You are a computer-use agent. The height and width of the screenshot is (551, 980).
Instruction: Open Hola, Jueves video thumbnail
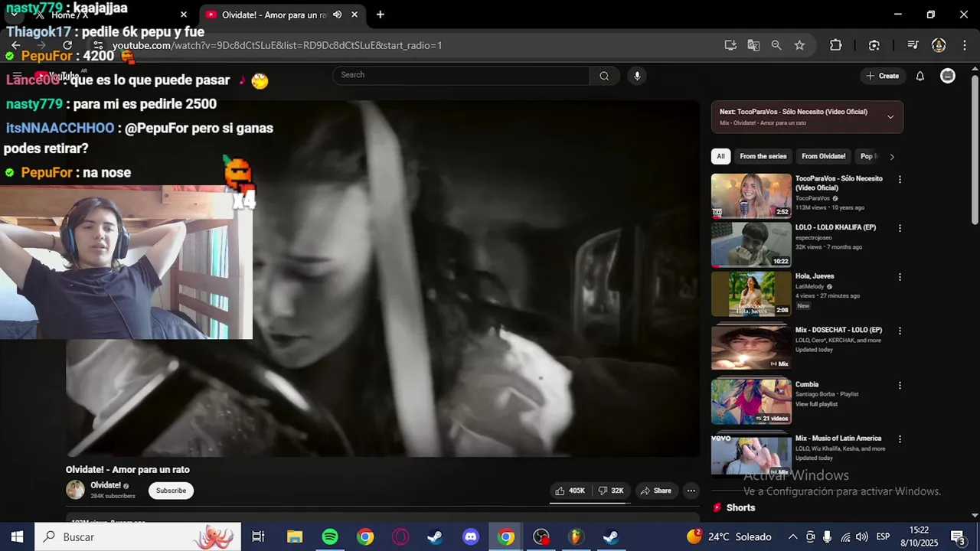(751, 294)
